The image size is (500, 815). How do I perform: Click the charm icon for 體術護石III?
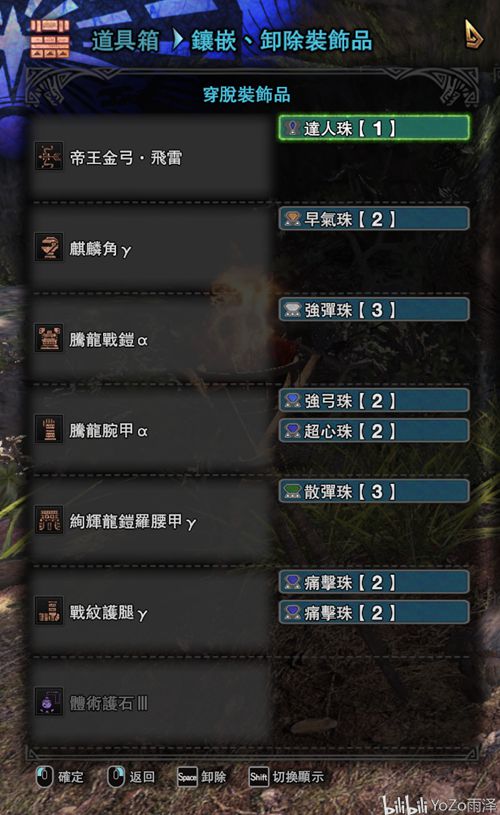pos(49,701)
